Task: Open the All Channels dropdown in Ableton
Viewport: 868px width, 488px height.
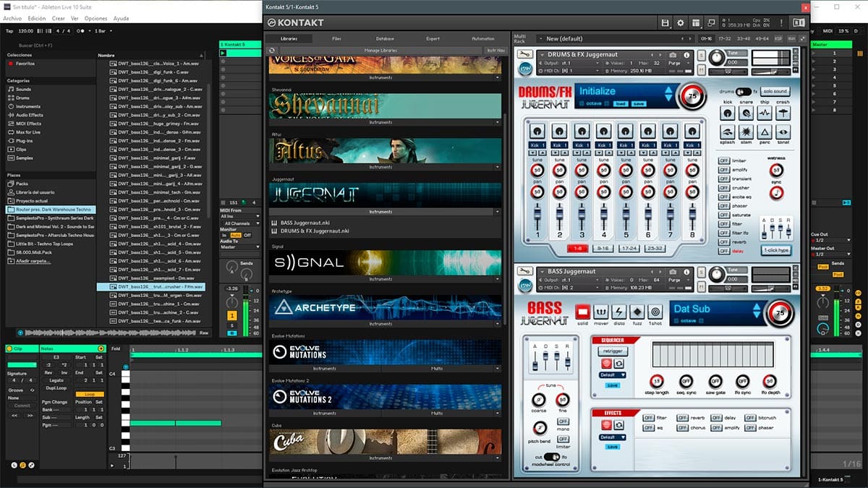Action: tap(239, 224)
